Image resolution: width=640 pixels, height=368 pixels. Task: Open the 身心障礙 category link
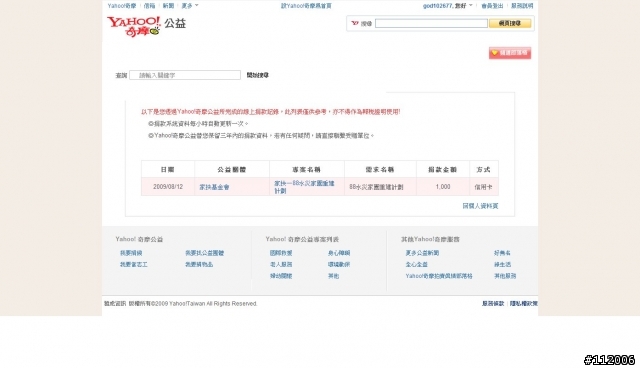point(339,253)
